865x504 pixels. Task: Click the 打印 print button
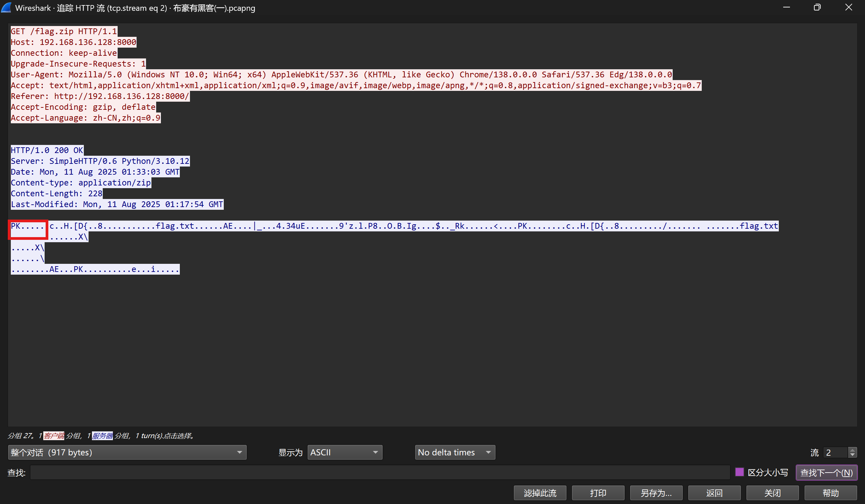pos(598,493)
